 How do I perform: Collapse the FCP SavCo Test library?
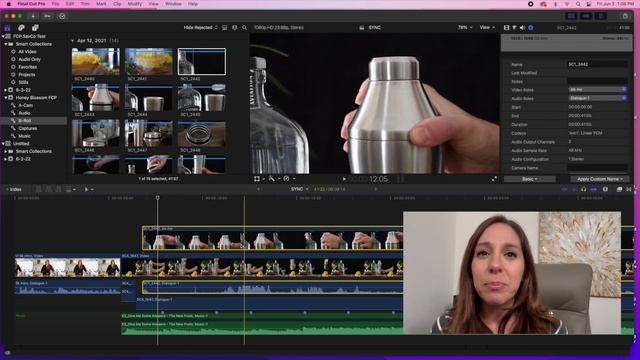3,36
